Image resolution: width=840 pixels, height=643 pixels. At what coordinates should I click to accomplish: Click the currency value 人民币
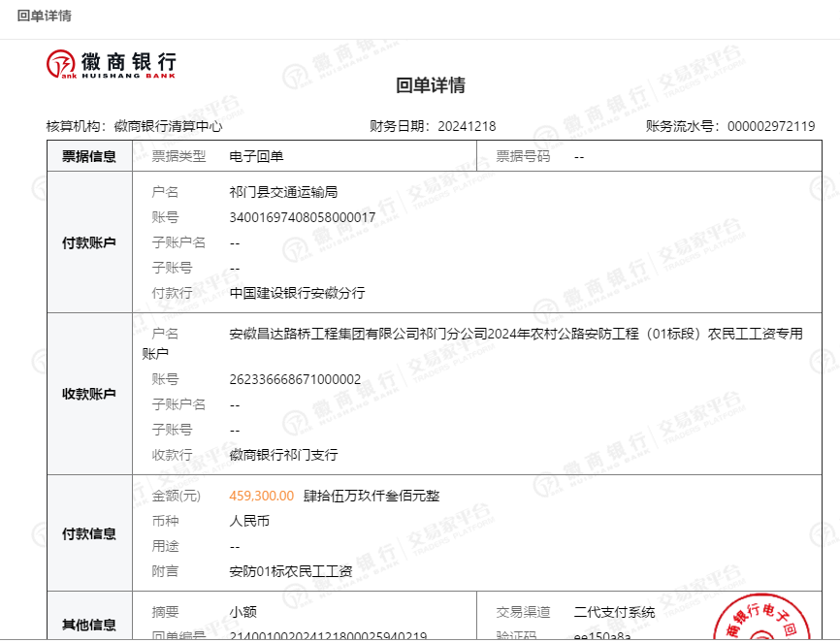click(x=249, y=521)
